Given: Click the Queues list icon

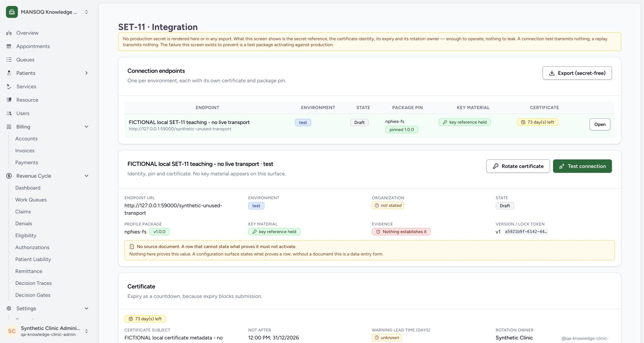Looking at the screenshot, I should pyautogui.click(x=9, y=60).
